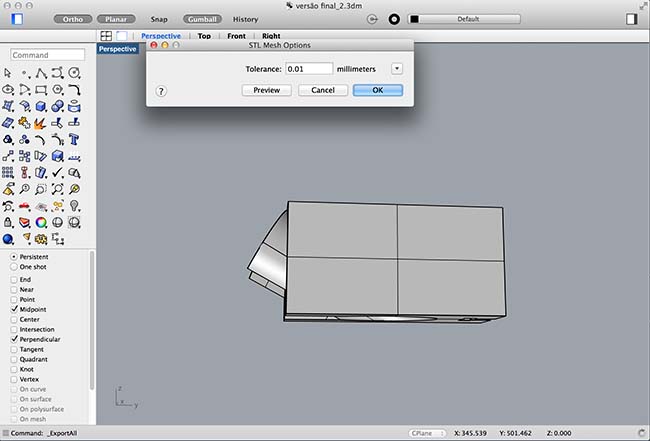
Task: Open the red Layers stack icon
Action: pos(24,223)
